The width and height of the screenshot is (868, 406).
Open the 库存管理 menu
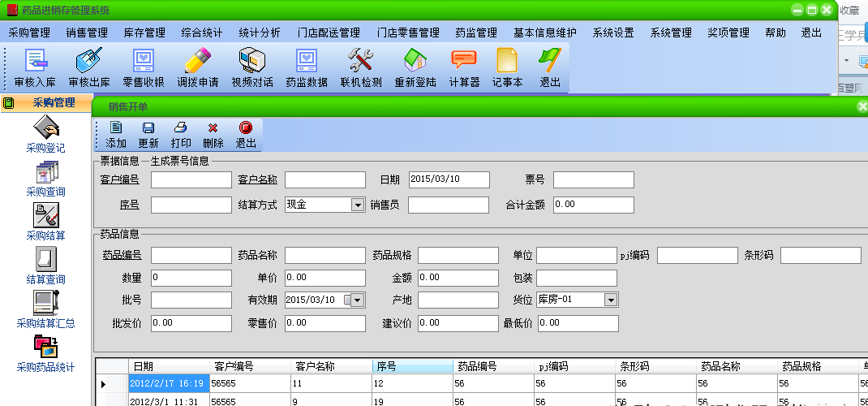tap(144, 32)
